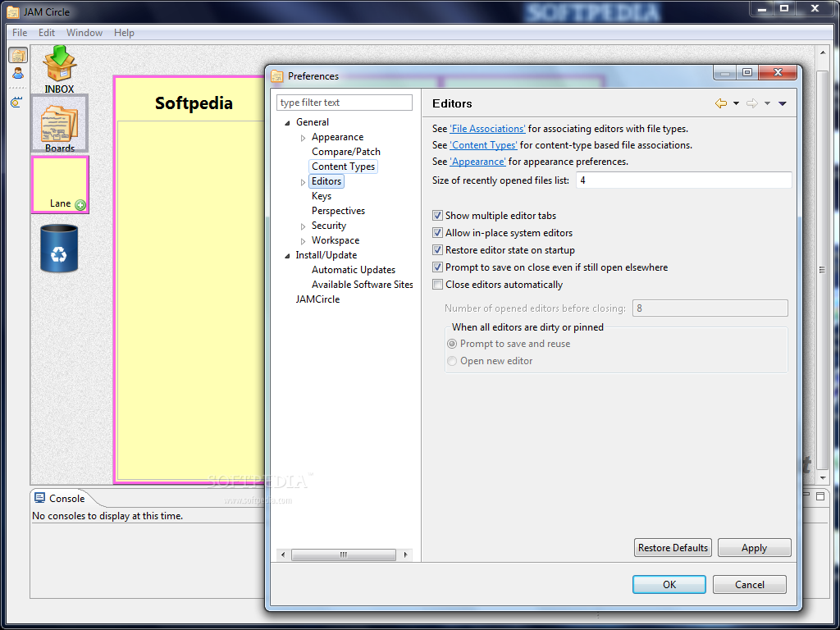The height and width of the screenshot is (630, 840).
Task: Open the back history dropdown arrow
Action: coord(736,103)
